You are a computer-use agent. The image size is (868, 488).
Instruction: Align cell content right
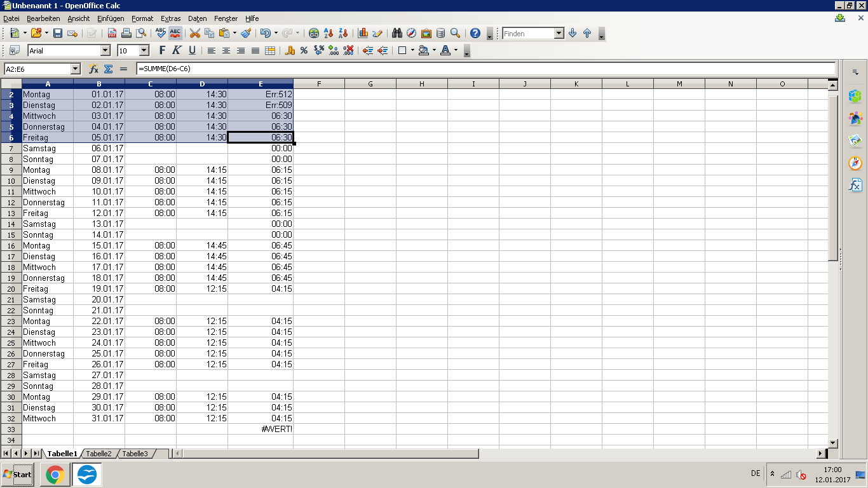[x=241, y=50]
